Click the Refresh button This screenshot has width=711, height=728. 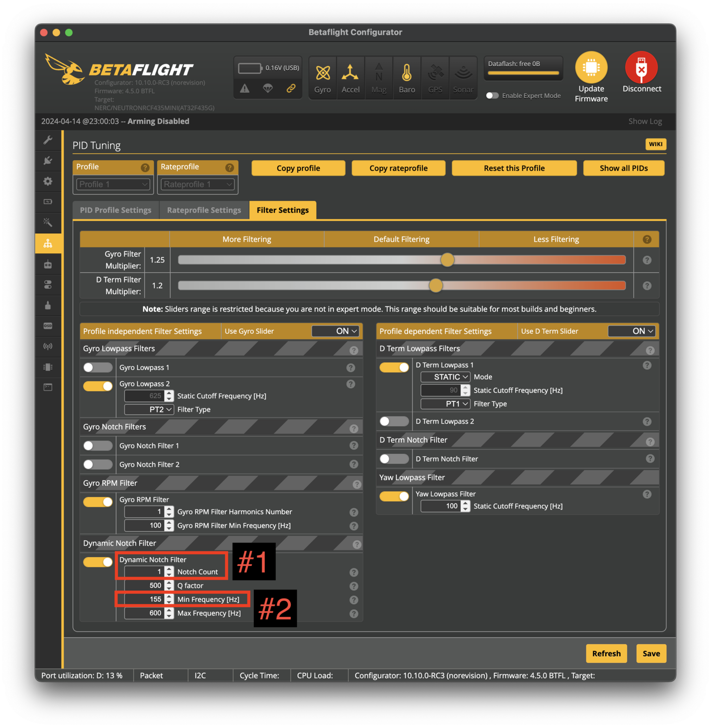606,654
